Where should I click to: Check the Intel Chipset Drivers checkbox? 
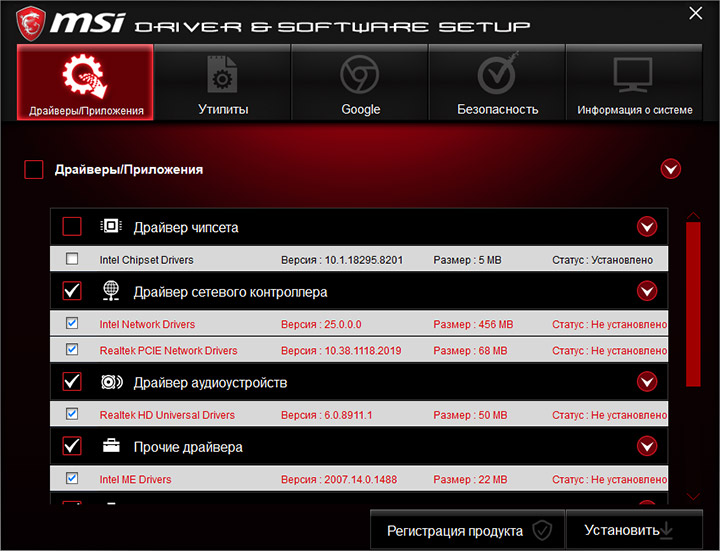click(72, 259)
